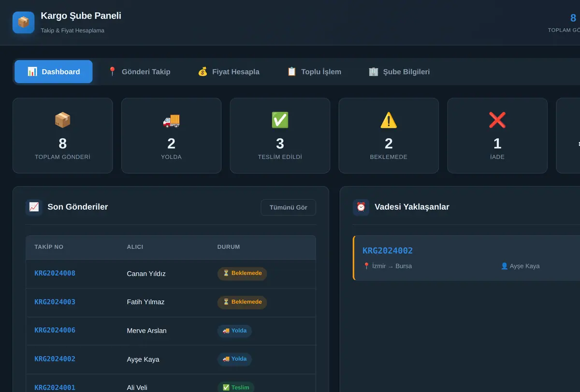
Task: Select recipient name Fatih Yılmaz
Action: 145,302
